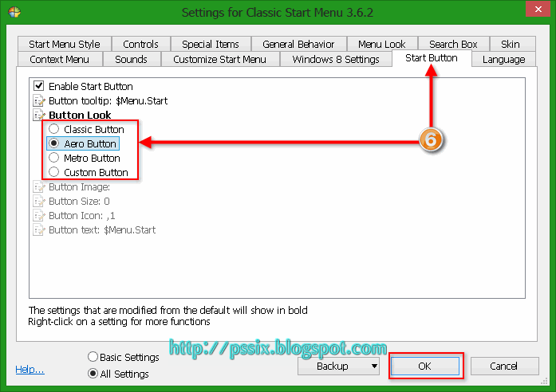Select the Skin tab
This screenshot has width=556, height=392.
pyautogui.click(x=511, y=45)
